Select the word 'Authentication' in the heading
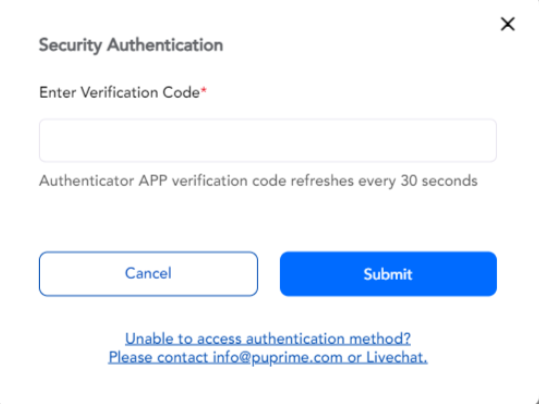Image resolution: width=539 pixels, height=405 pixels. click(165, 45)
